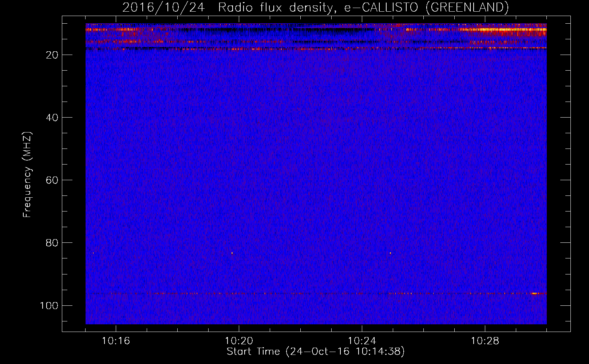Click the 100 frequency tick label
589x364 pixels.
click(49, 305)
